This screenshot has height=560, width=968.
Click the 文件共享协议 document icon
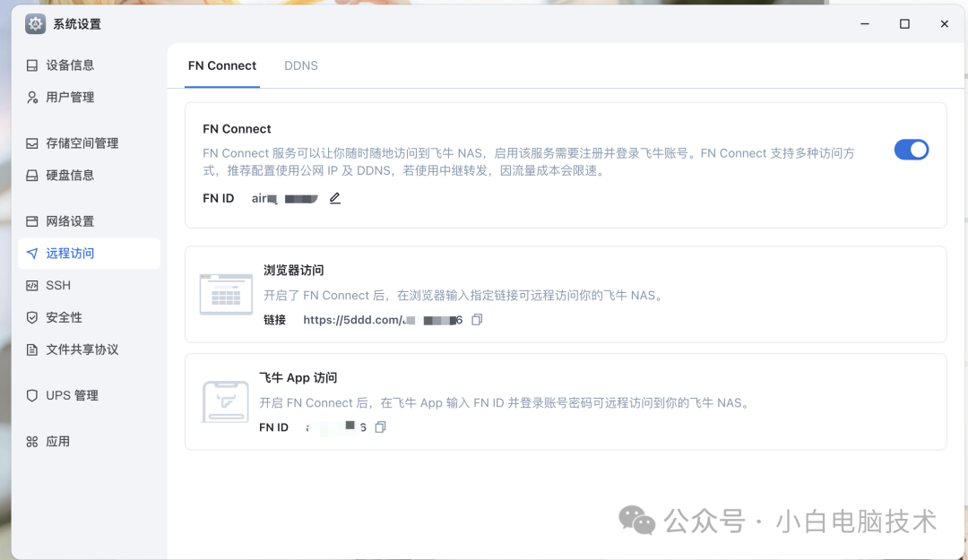(x=32, y=349)
